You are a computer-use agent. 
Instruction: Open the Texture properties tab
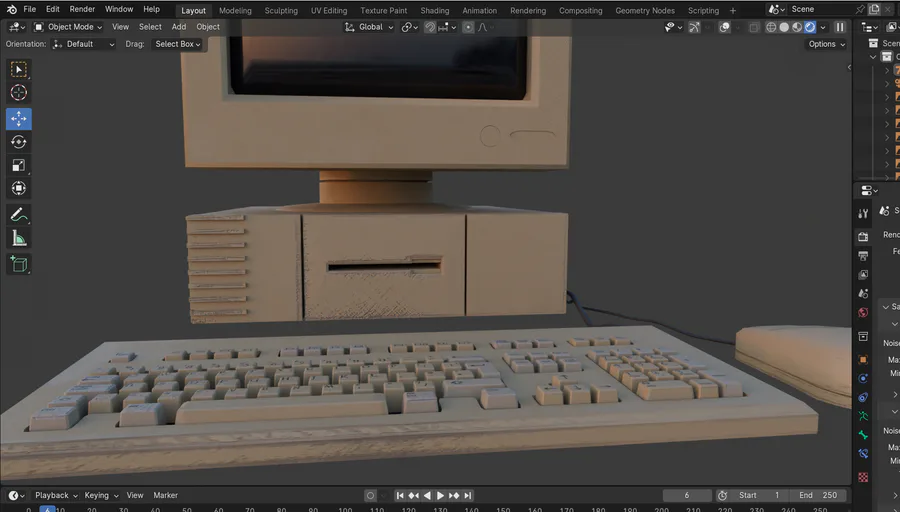click(863, 477)
